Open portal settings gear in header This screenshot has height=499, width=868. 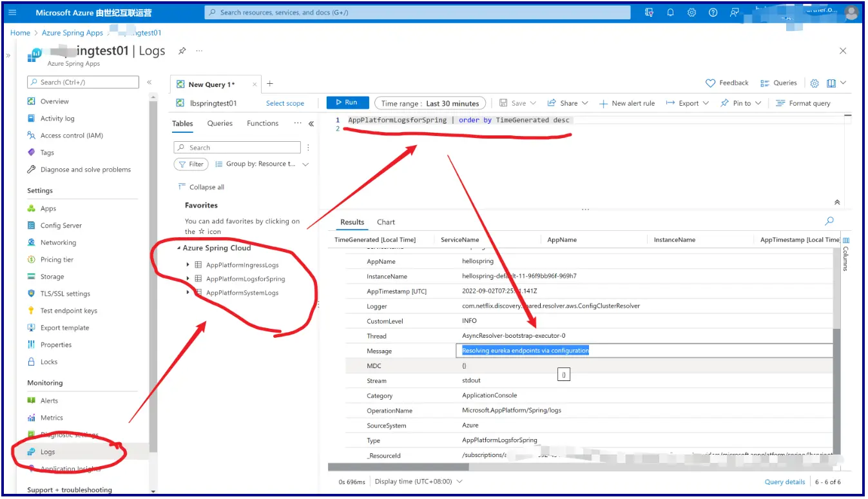(x=691, y=12)
